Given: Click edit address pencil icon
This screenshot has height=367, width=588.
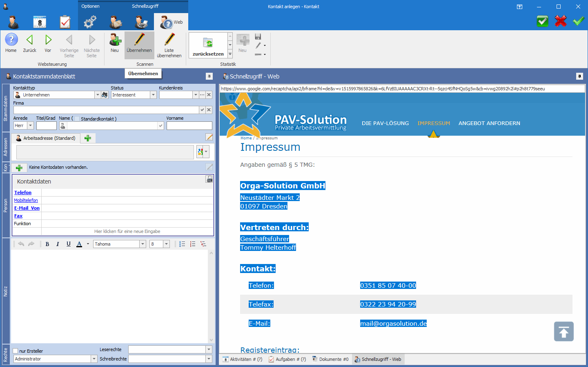Looking at the screenshot, I should click(209, 137).
